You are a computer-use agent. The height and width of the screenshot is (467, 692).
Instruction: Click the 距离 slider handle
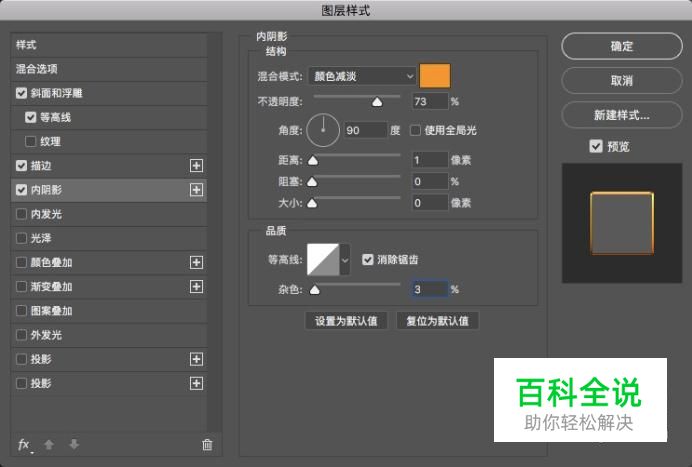pyautogui.click(x=313, y=160)
